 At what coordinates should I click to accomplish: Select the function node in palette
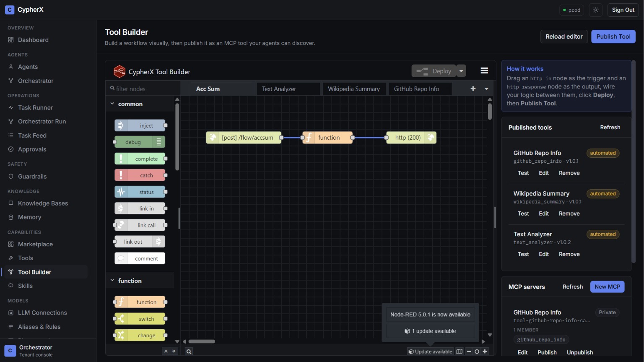tap(140, 302)
